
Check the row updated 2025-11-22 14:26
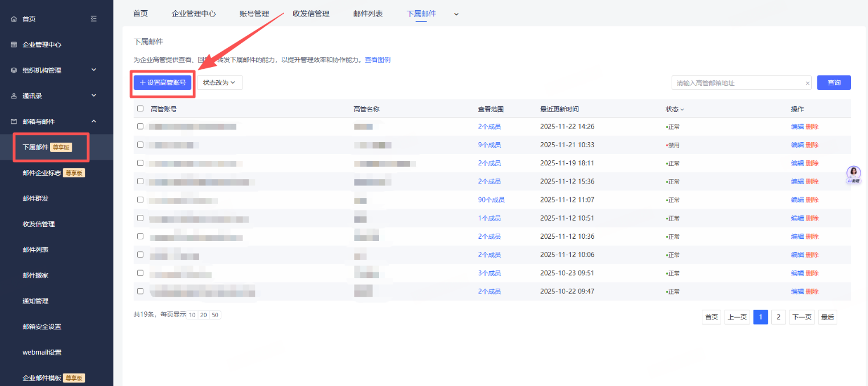[141, 126]
